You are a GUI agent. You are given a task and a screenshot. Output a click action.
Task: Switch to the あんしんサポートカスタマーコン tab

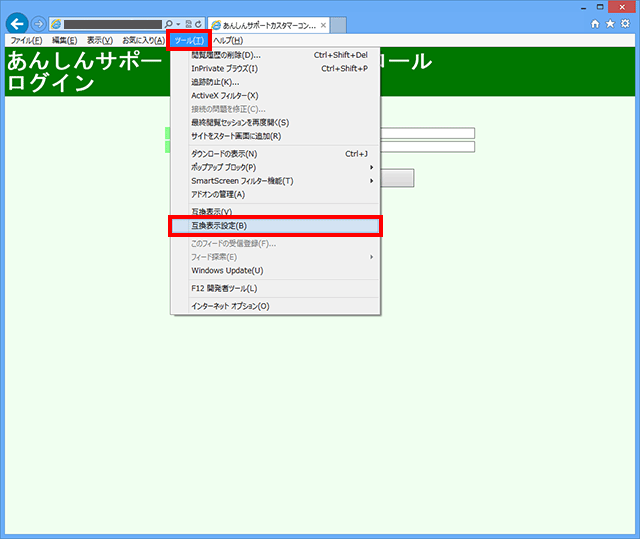coord(264,24)
